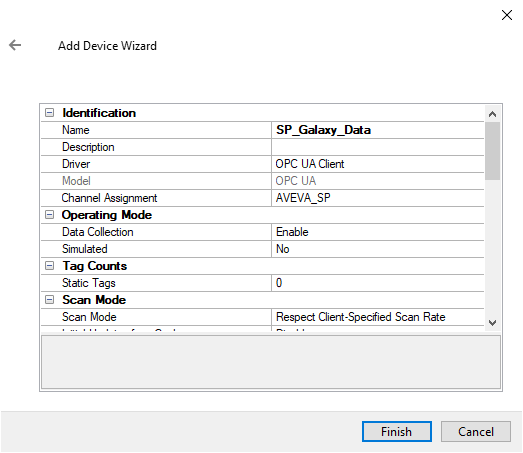The width and height of the screenshot is (523, 453).
Task: Collapse the Tag Counts section
Action: tap(49, 266)
